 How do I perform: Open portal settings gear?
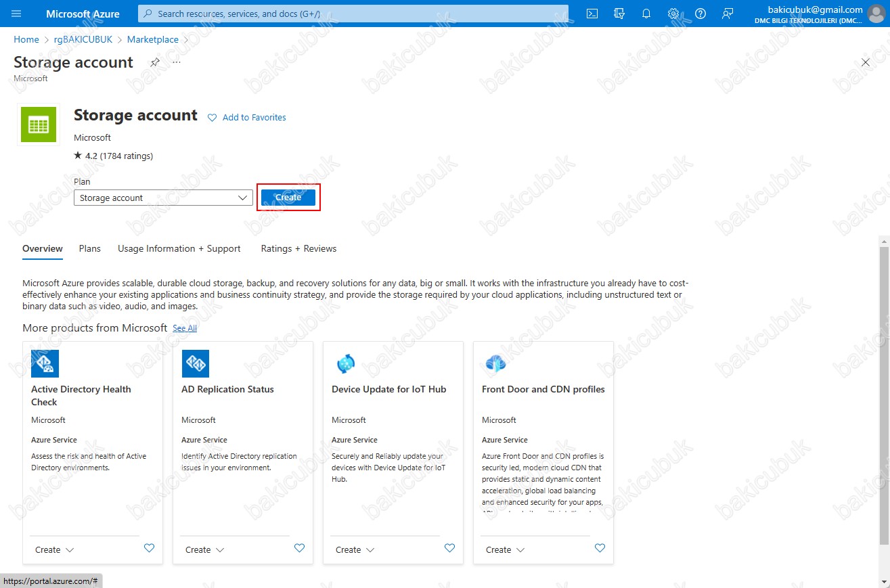coord(673,14)
